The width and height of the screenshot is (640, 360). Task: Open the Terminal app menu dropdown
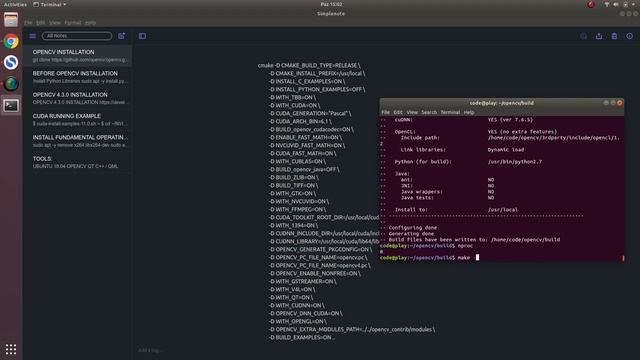click(50, 4)
